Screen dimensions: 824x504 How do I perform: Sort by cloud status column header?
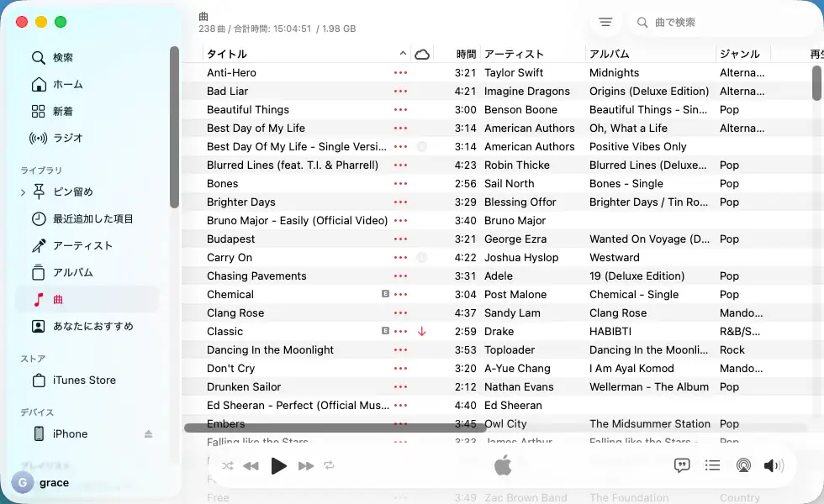tap(422, 54)
